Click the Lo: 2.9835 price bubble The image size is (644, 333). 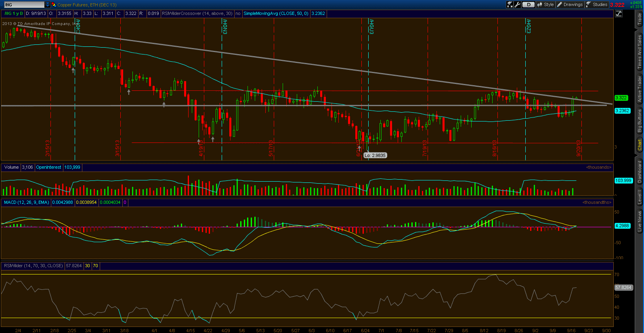coord(375,155)
